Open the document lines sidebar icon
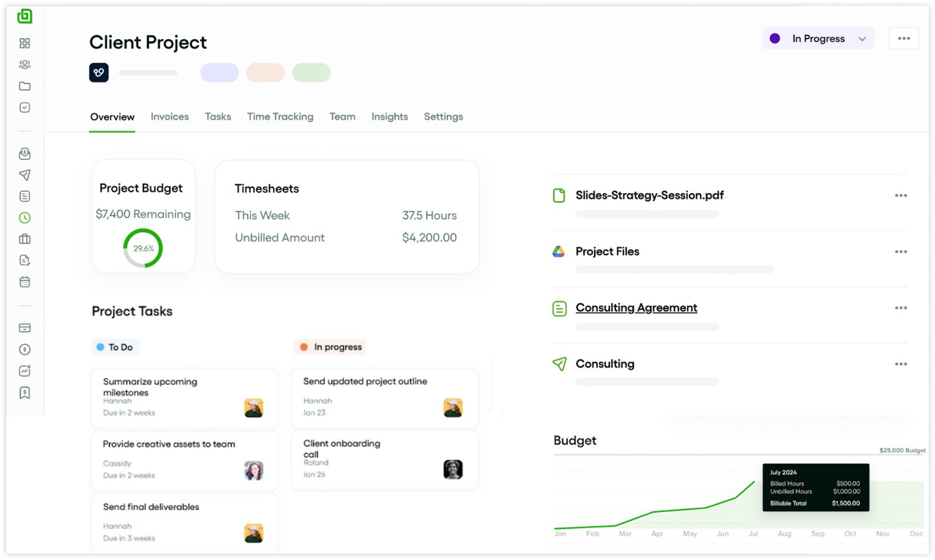The width and height of the screenshot is (935, 560). click(x=25, y=196)
